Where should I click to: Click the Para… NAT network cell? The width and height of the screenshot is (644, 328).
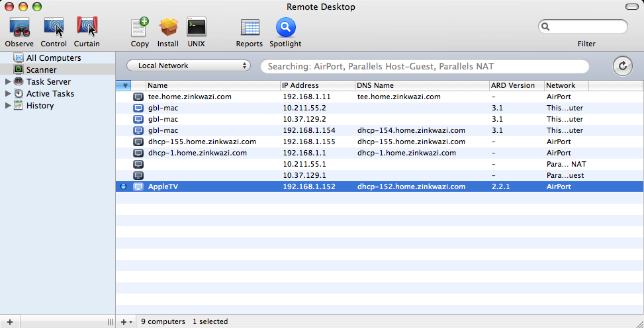566,164
